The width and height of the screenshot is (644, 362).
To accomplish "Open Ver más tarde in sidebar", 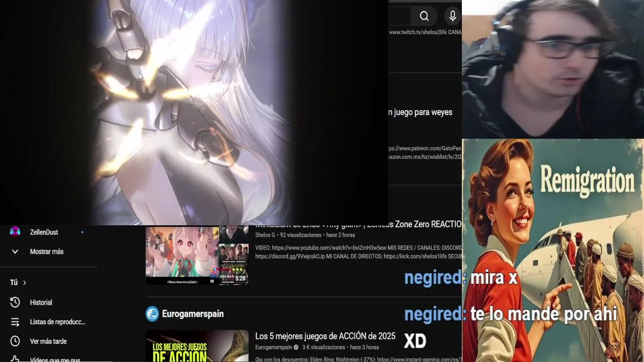I will 49,341.
